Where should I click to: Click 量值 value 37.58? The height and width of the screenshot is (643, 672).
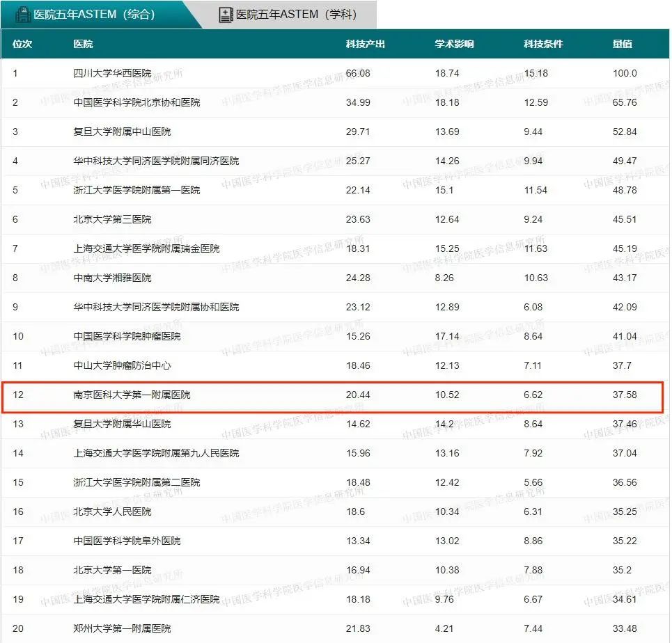(x=625, y=395)
